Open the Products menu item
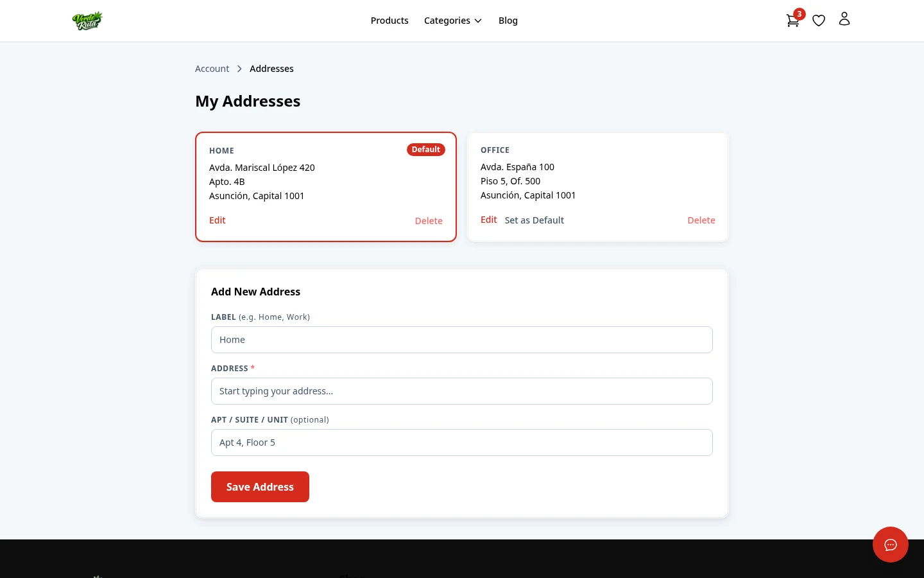The width and height of the screenshot is (924, 578). (x=389, y=20)
